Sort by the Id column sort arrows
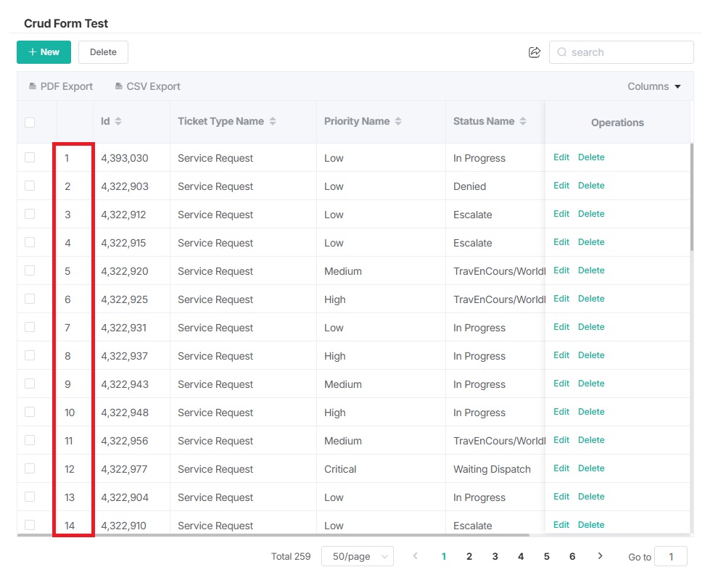Viewport: 713px width, 588px height. tap(118, 122)
